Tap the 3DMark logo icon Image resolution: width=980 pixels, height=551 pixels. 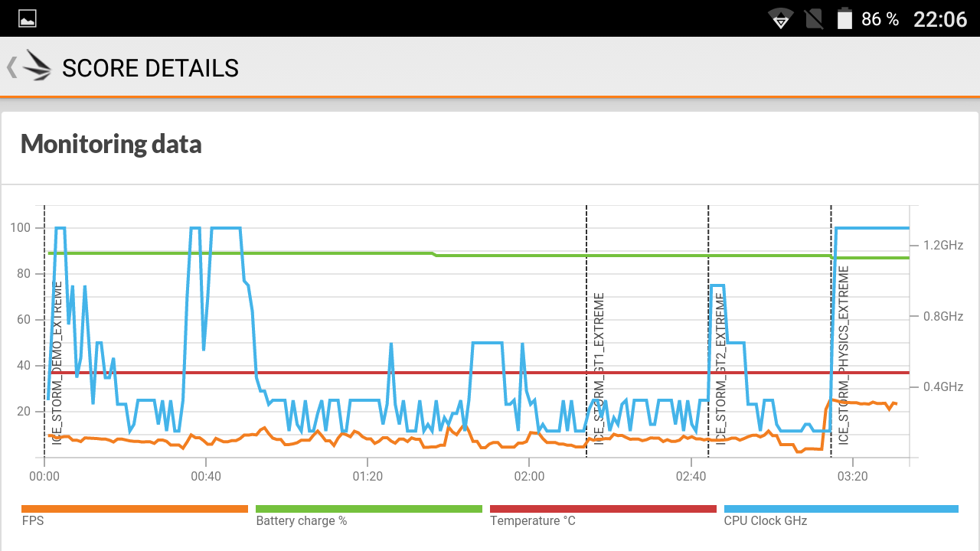click(38, 66)
